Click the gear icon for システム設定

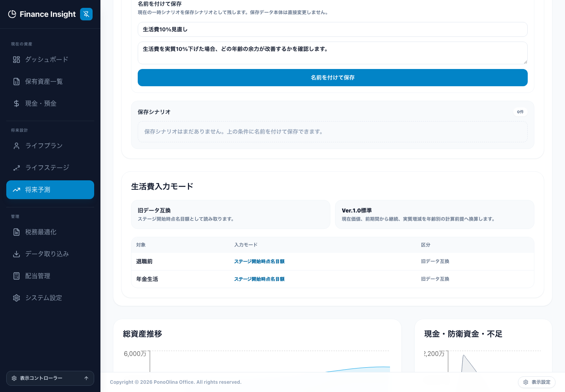16,298
